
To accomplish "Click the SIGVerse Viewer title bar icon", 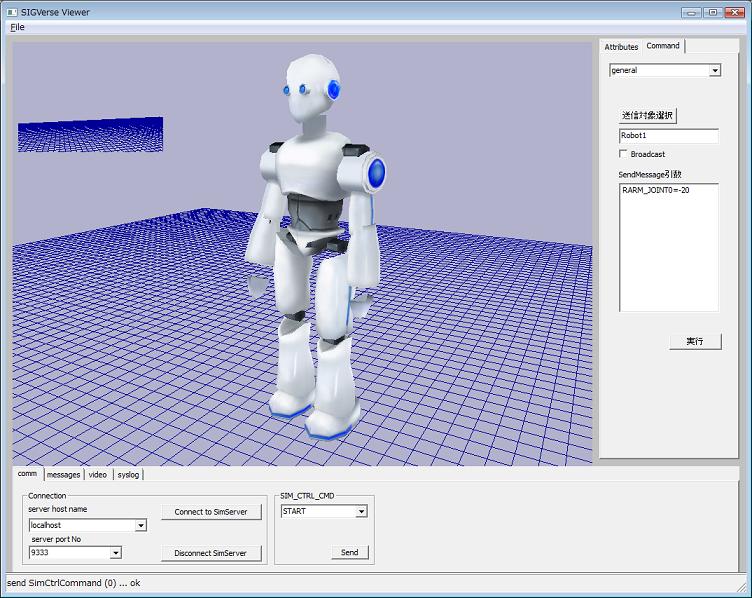I will 11,11.
